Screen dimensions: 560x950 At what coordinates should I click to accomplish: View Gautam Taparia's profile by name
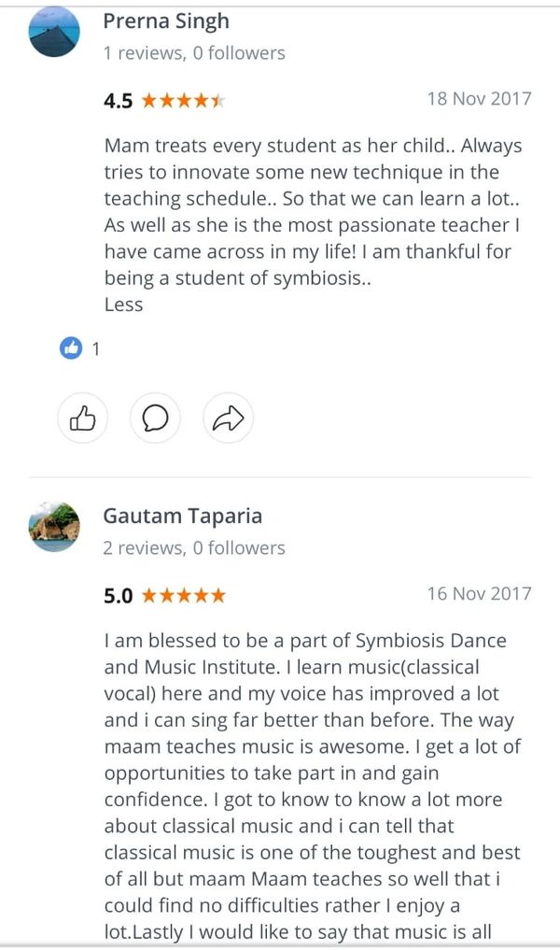pyautogui.click(x=182, y=516)
